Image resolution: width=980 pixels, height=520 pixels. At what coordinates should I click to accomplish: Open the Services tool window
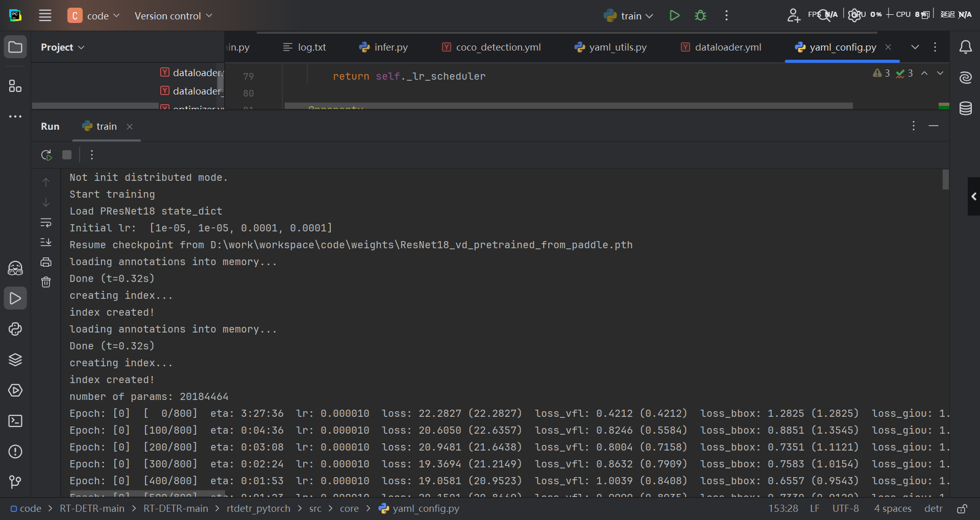click(x=15, y=390)
